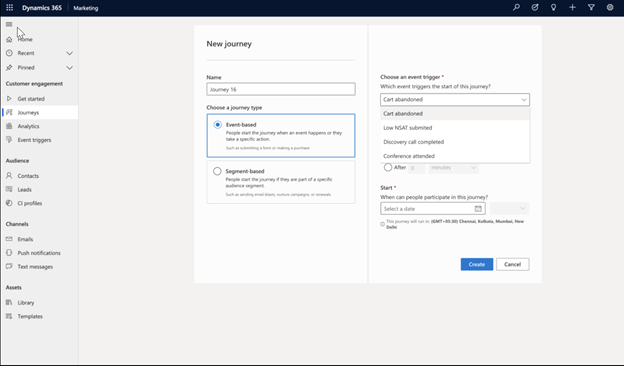The image size is (624, 366).
Task: Click the timezone info circle icon
Action: 382,224
